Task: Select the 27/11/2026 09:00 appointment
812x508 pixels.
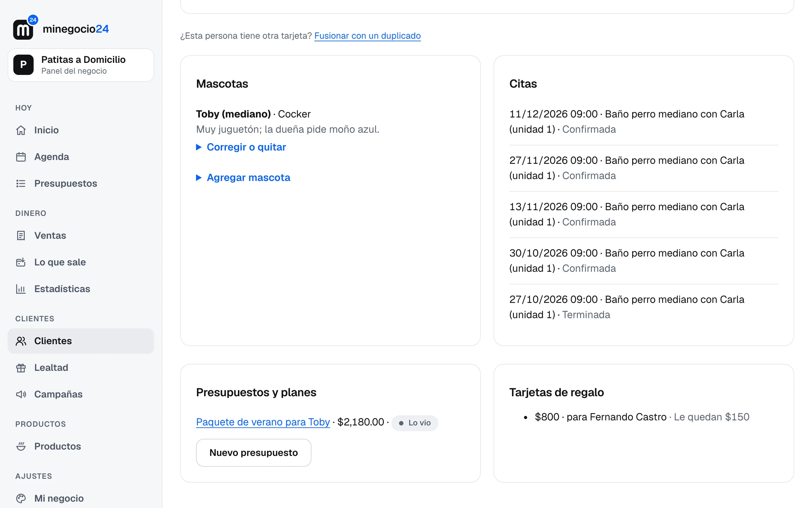Action: coord(644,168)
